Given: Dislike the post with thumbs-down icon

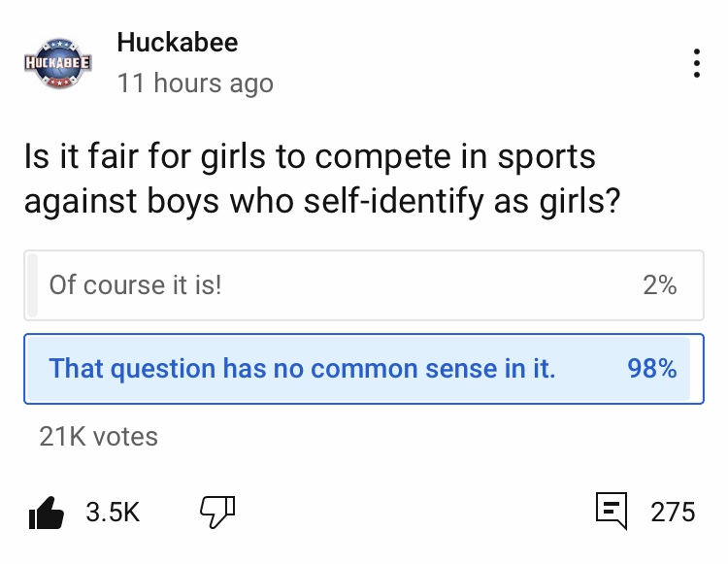Looking at the screenshot, I should pos(216,511).
